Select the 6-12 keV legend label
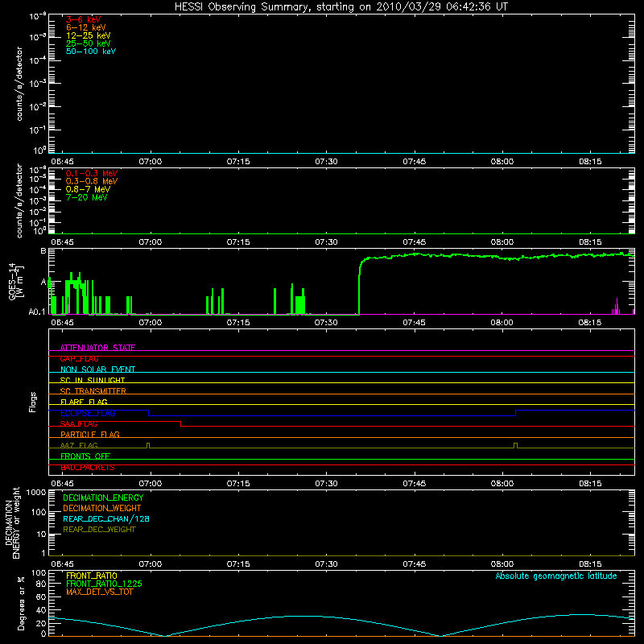Screen dimensions: 644x644 (85, 27)
